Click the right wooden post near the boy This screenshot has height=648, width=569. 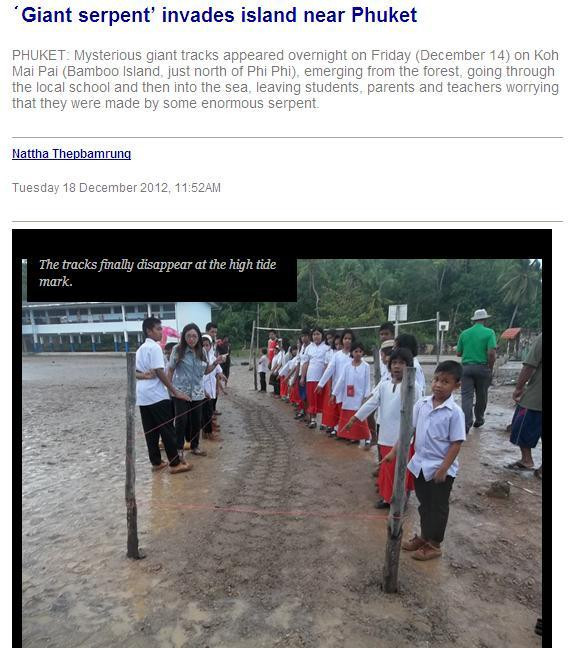coord(398,479)
